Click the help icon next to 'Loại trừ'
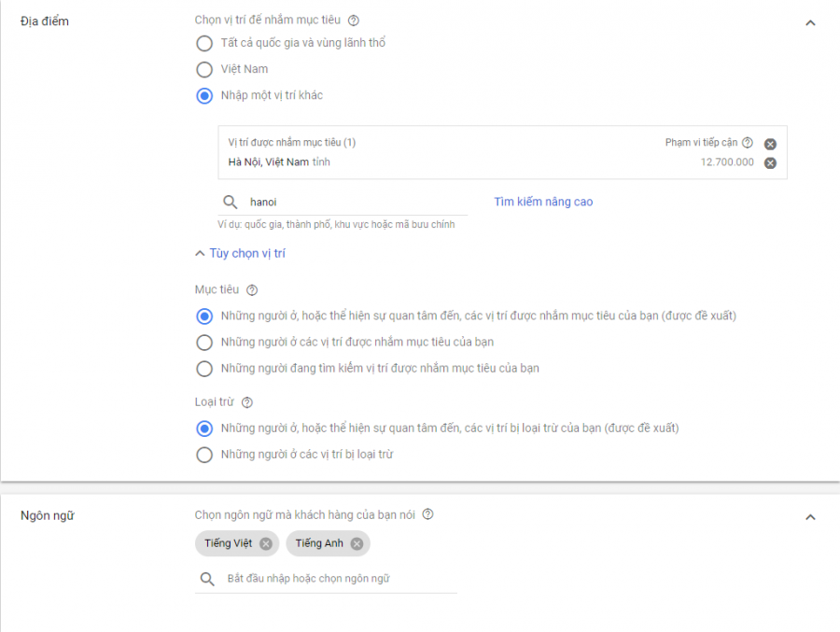840x632 pixels. point(246,402)
